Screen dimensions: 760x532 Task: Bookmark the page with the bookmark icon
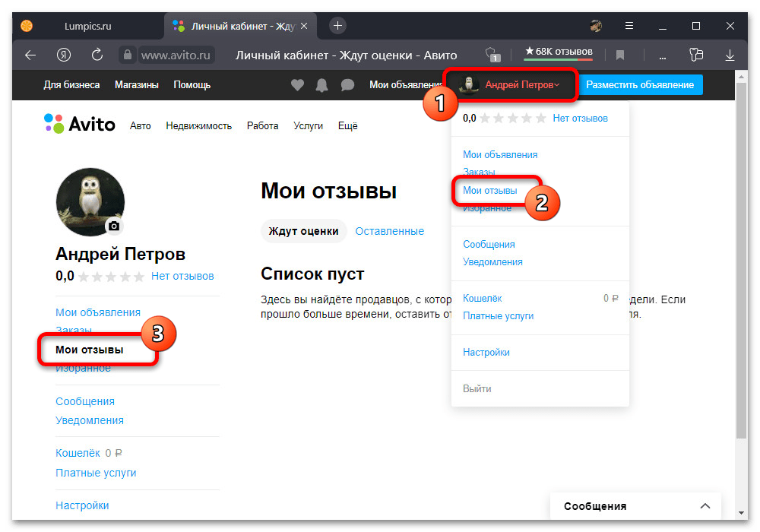coord(620,55)
